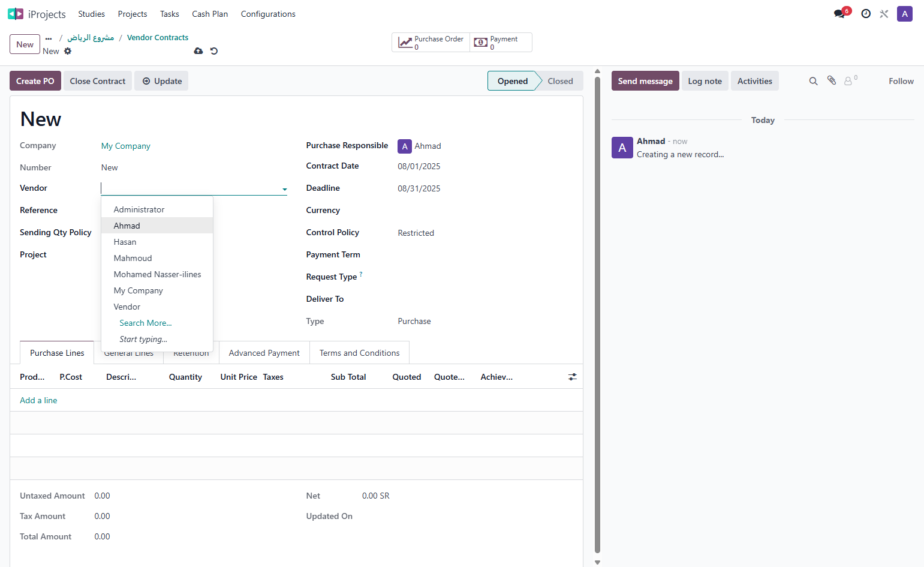Click the gear actions icon beside New
924x567 pixels.
[68, 51]
